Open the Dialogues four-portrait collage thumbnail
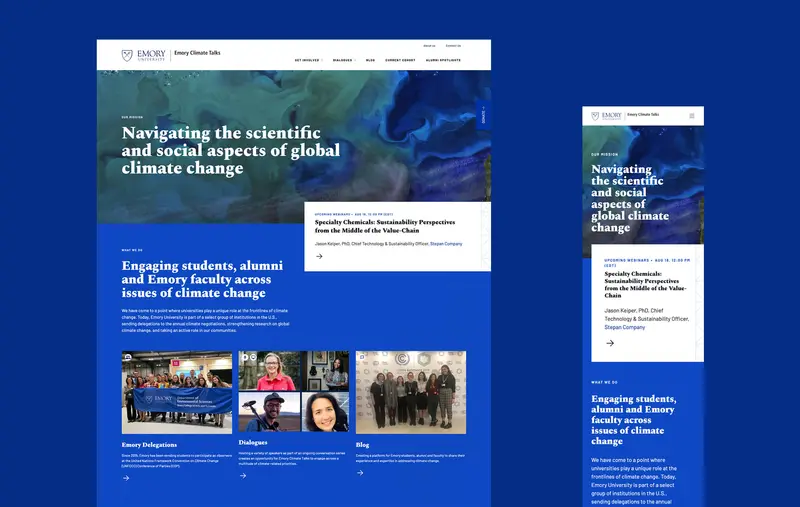800x507 pixels. click(x=294, y=391)
